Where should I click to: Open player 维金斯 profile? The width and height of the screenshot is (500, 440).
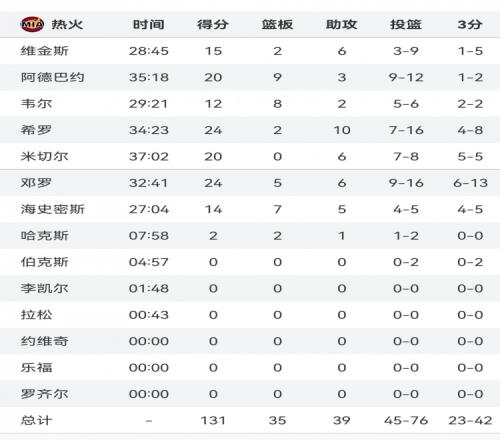45,51
